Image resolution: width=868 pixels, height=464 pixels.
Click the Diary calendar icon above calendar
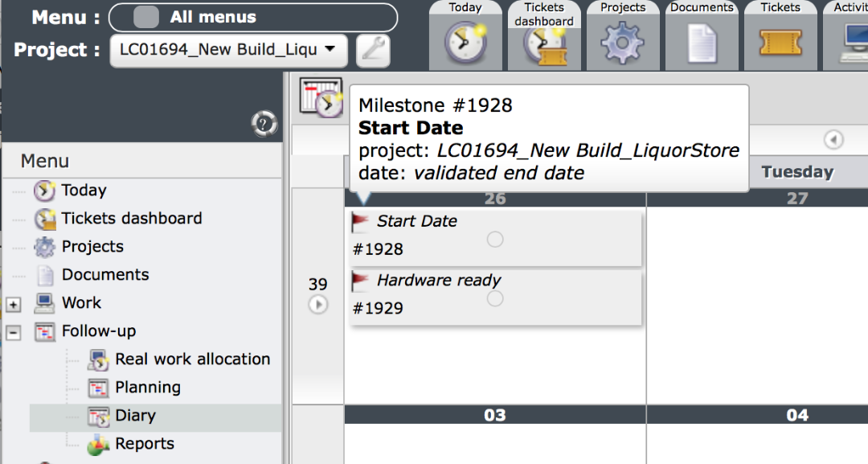click(321, 99)
